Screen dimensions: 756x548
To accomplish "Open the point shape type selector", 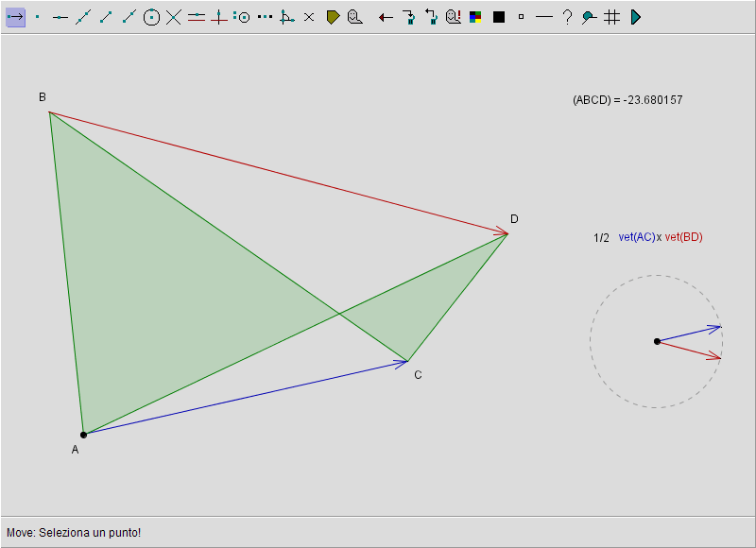I will pyautogui.click(x=521, y=17).
